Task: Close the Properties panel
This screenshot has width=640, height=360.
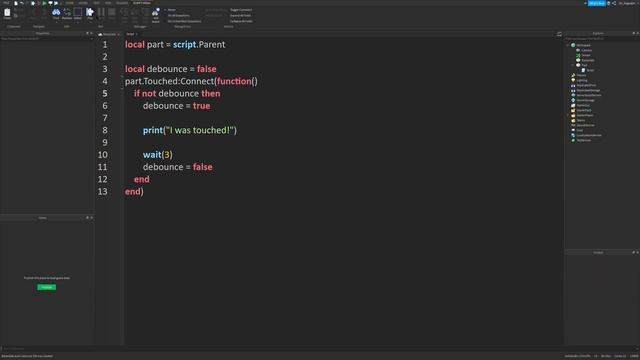Action: (91, 33)
